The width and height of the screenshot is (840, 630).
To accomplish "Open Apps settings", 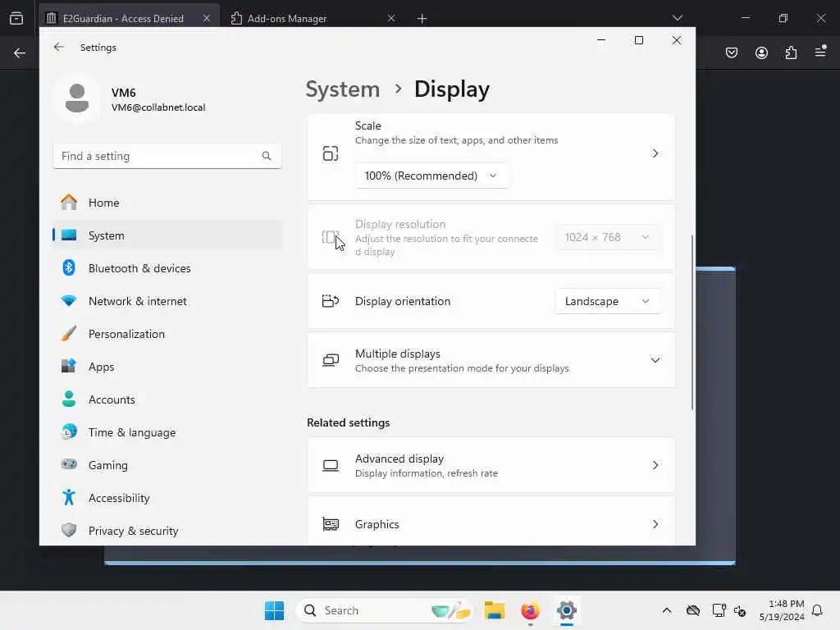I will pos(167,367).
